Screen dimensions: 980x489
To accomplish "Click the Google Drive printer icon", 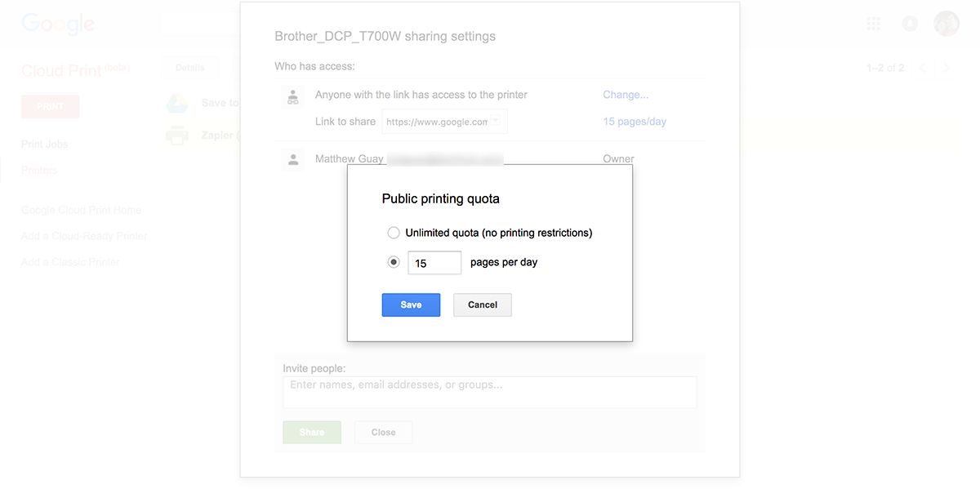I will coord(177,104).
